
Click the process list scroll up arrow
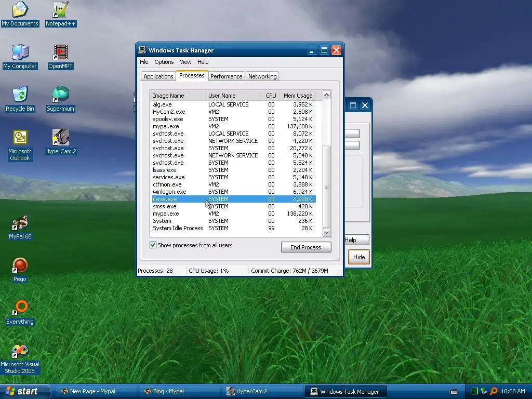point(326,95)
